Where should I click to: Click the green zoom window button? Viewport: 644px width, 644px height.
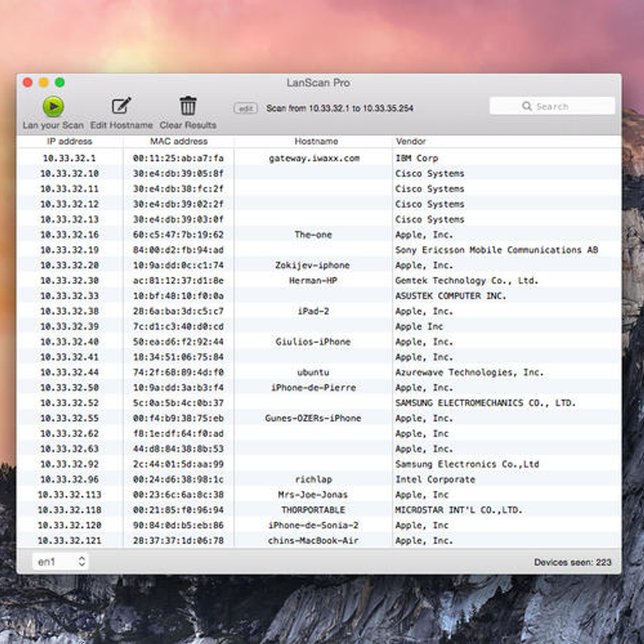pyautogui.click(x=60, y=83)
